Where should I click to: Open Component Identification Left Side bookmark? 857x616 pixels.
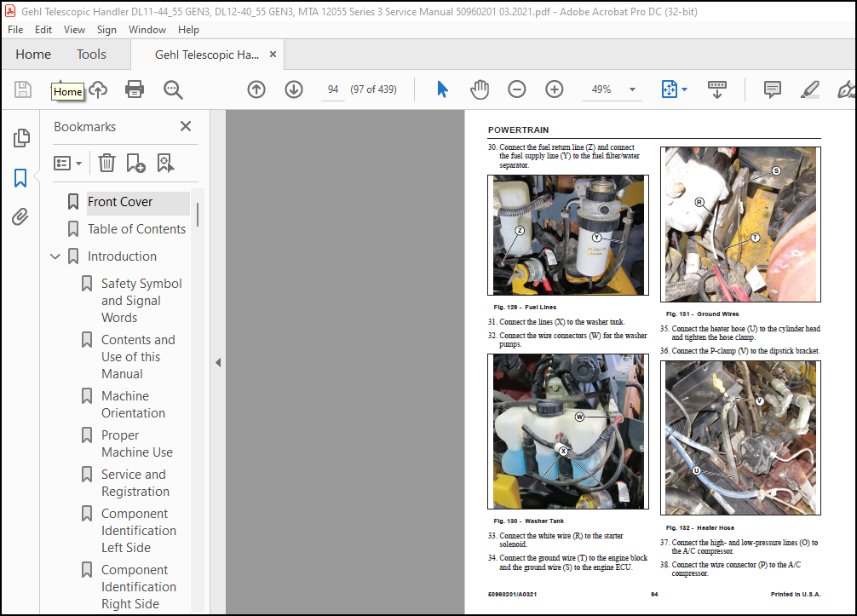(x=138, y=531)
